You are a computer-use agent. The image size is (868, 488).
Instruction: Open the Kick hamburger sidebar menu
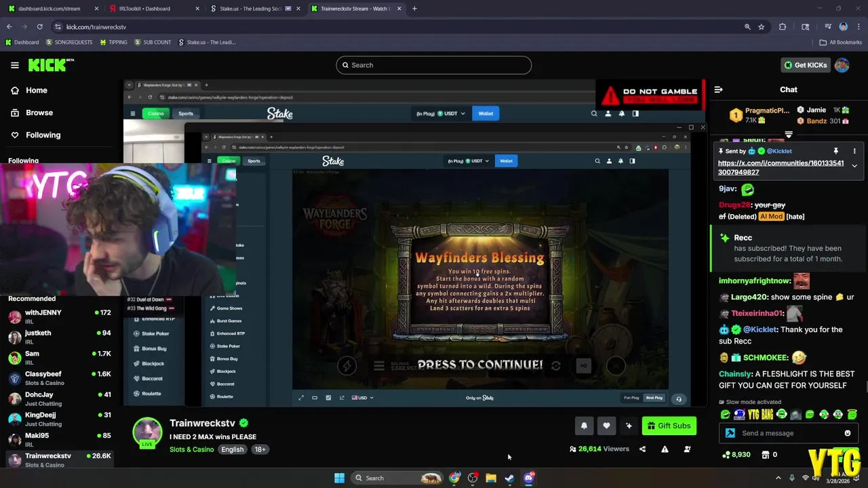point(14,65)
